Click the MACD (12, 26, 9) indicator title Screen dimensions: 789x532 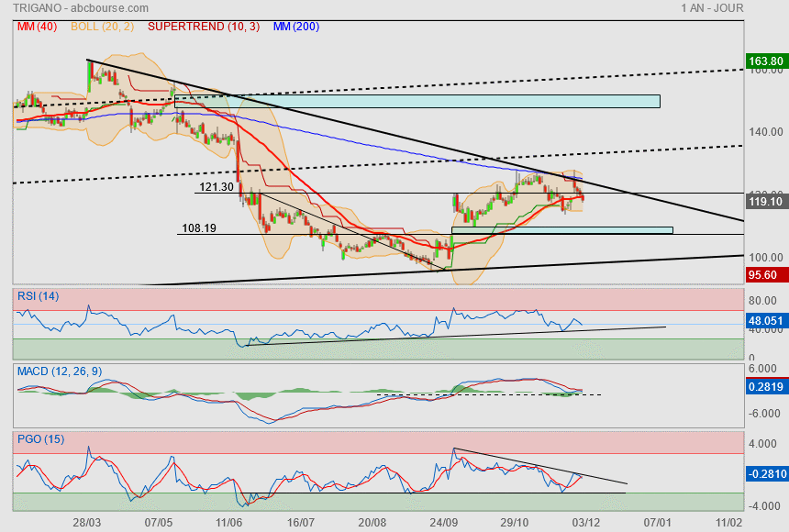[60, 371]
